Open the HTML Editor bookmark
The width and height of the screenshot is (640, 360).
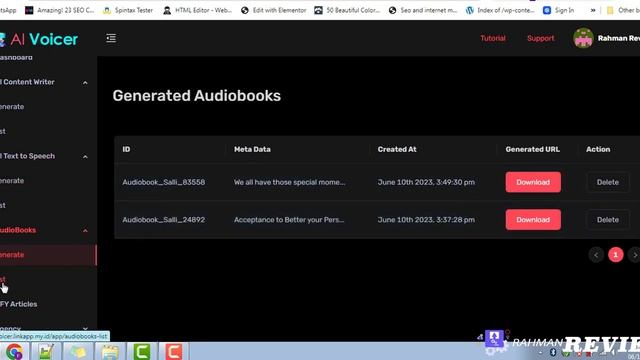tap(198, 10)
